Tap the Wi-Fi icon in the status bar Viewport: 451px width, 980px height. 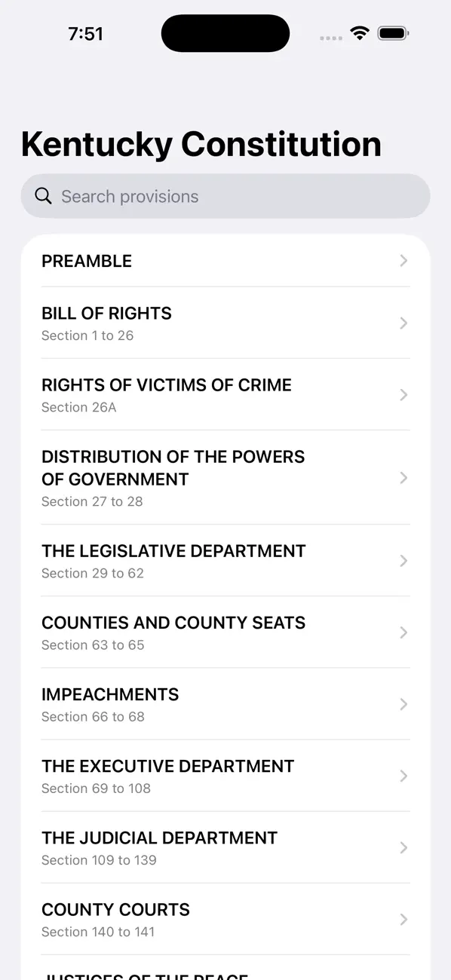click(x=359, y=32)
